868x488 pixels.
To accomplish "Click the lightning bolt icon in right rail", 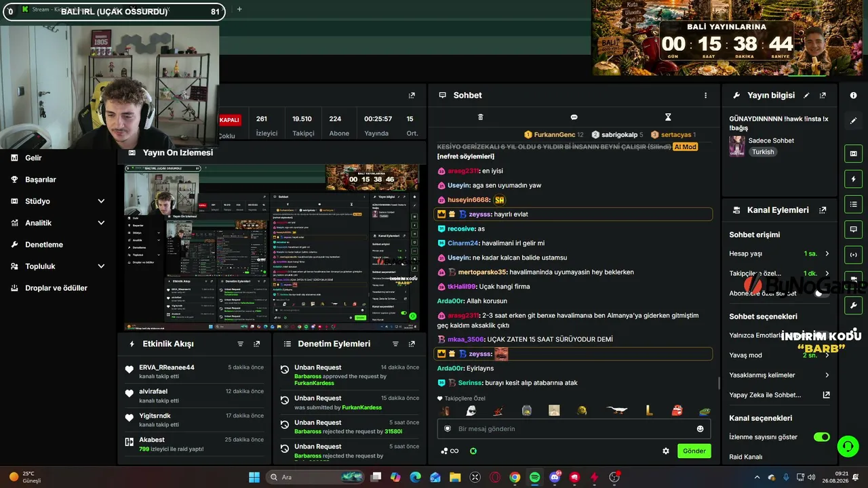I will click(x=853, y=179).
